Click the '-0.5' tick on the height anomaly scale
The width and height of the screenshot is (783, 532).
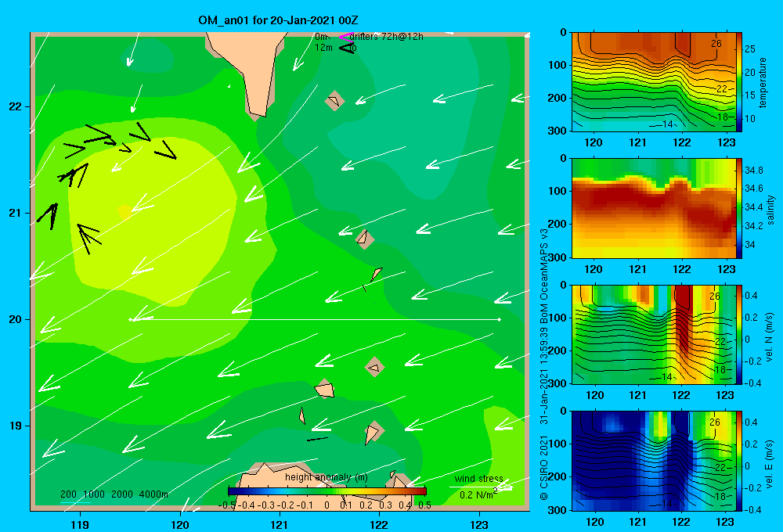click(227, 505)
